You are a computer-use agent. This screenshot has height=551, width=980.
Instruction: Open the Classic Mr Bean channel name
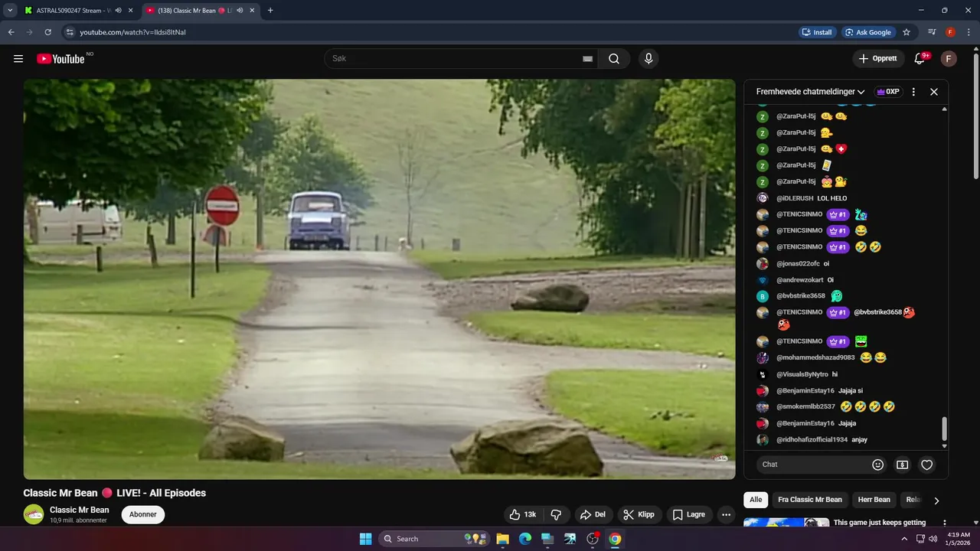[80, 510]
